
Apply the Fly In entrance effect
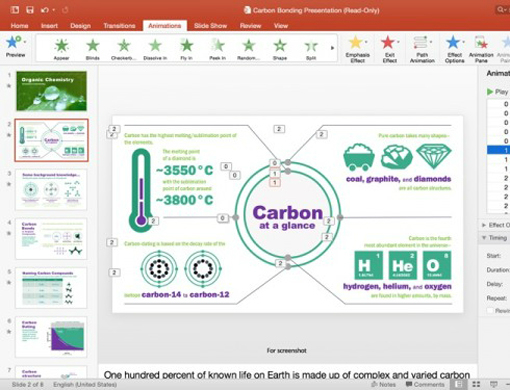[186, 49]
